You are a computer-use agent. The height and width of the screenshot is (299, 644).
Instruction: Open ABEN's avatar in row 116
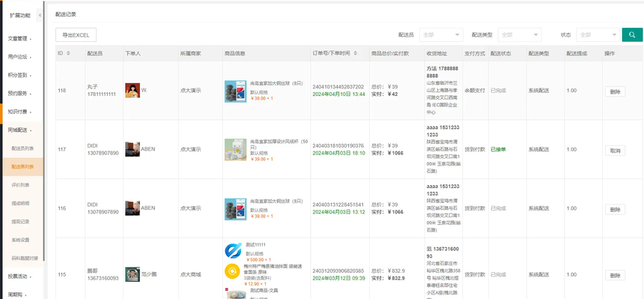coord(133,208)
